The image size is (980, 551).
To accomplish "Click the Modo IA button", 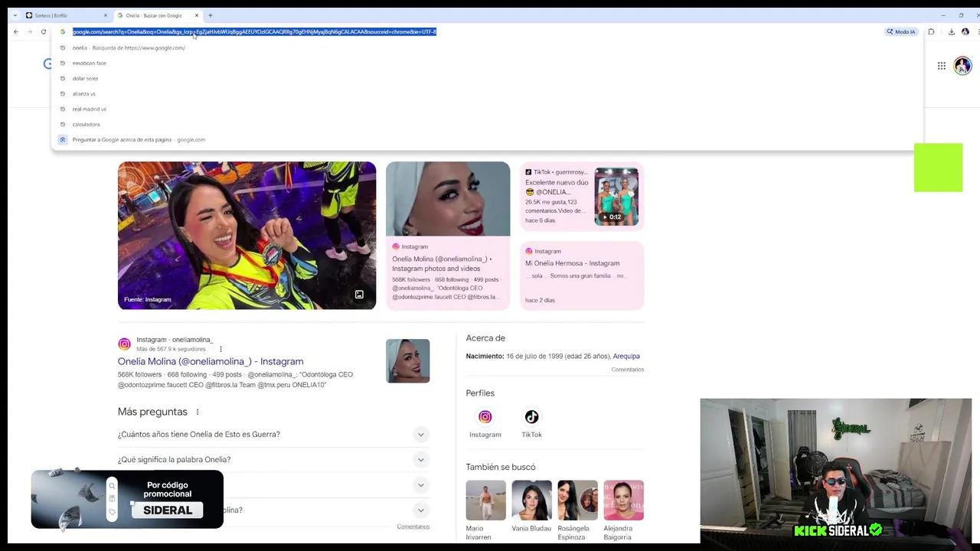I will [x=901, y=31].
